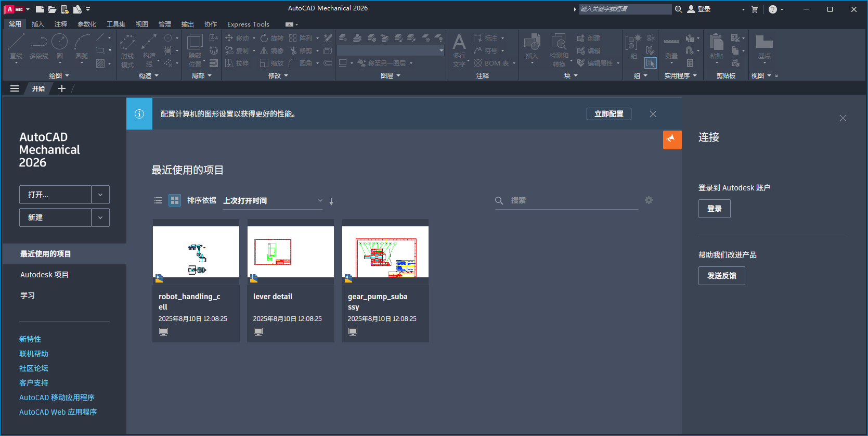Toggle sort direction arrow

(331, 201)
